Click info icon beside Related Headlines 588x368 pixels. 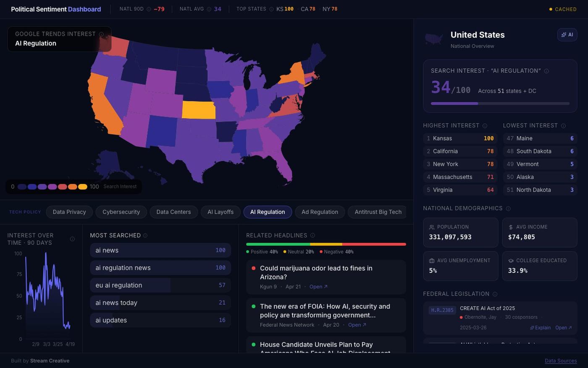[312, 236]
